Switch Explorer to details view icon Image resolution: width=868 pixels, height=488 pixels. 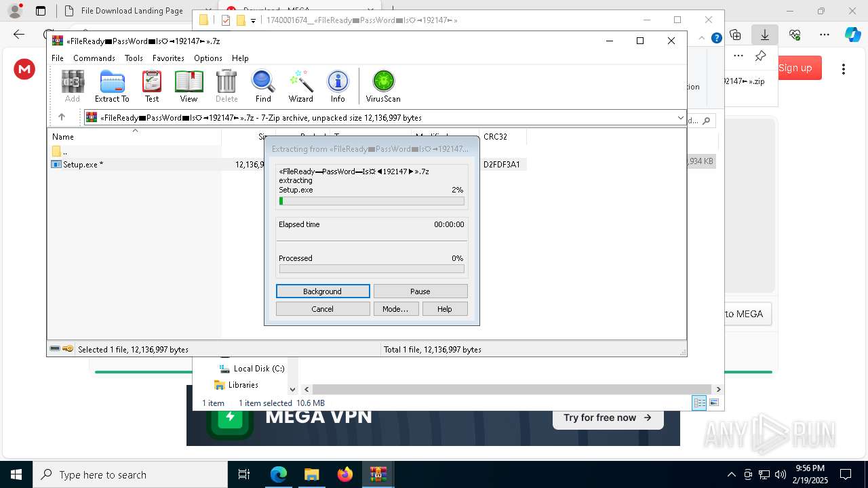[699, 403]
